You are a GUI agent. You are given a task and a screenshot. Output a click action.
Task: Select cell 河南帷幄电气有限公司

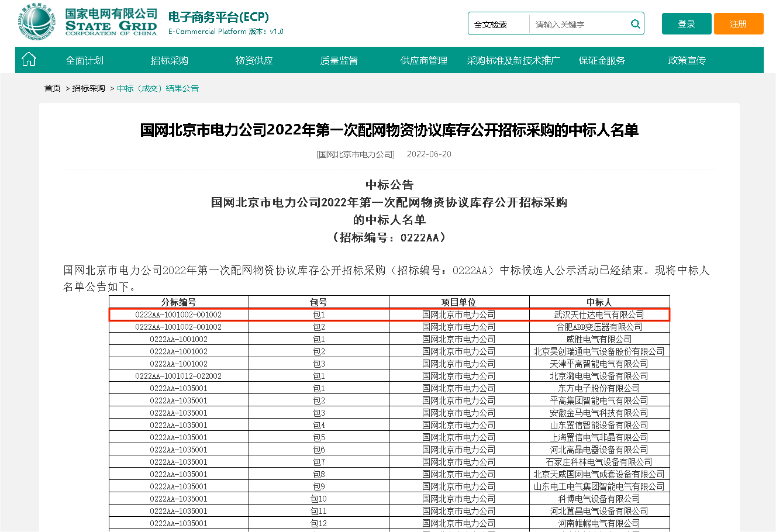tap(599, 523)
